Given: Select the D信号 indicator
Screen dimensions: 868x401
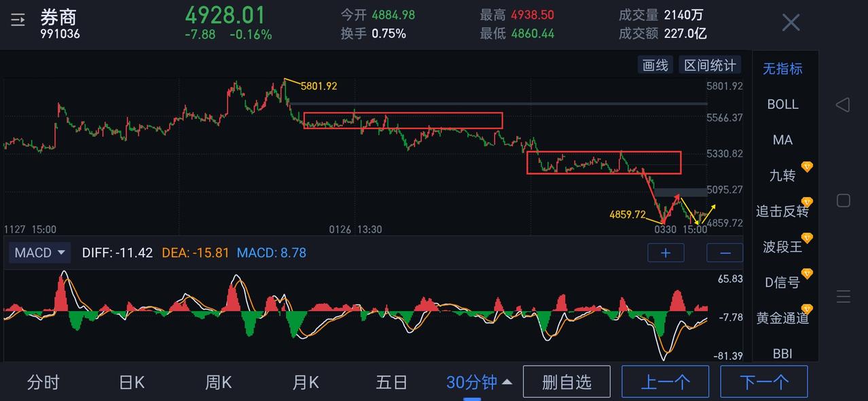Looking at the screenshot, I should click(782, 282).
